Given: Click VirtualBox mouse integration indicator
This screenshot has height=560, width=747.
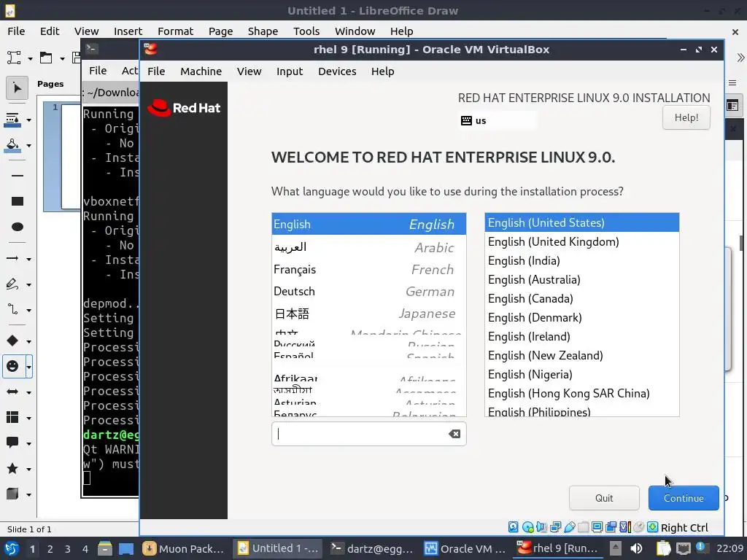Looking at the screenshot, I should pyautogui.click(x=639, y=527).
